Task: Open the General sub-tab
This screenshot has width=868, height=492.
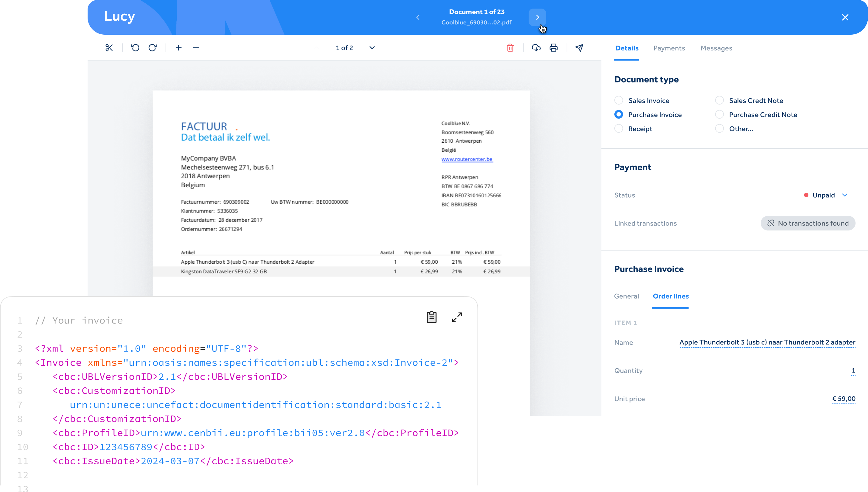Action: [627, 296]
